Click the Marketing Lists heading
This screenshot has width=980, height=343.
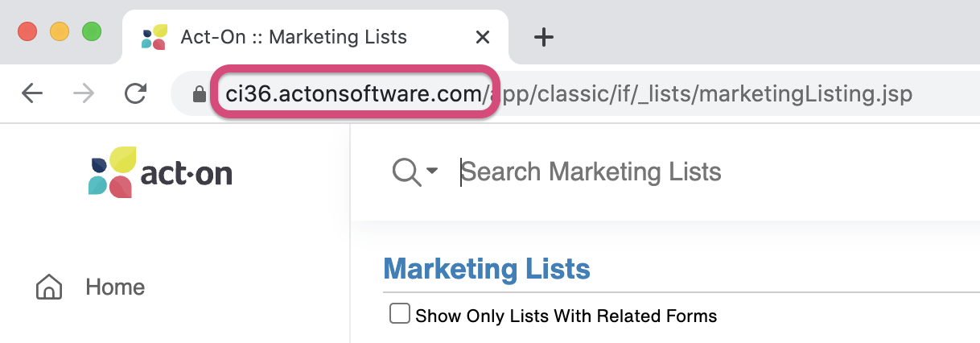487,269
